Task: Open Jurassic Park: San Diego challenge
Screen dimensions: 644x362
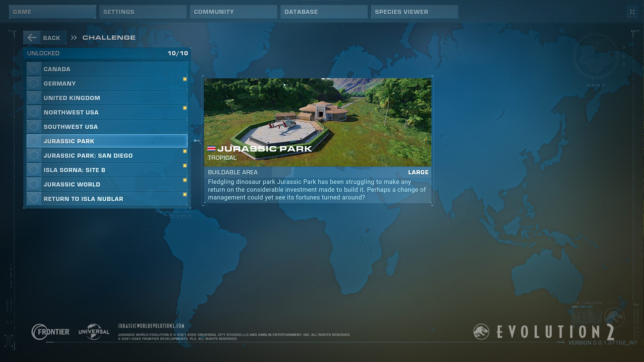Action: pyautogui.click(x=107, y=156)
